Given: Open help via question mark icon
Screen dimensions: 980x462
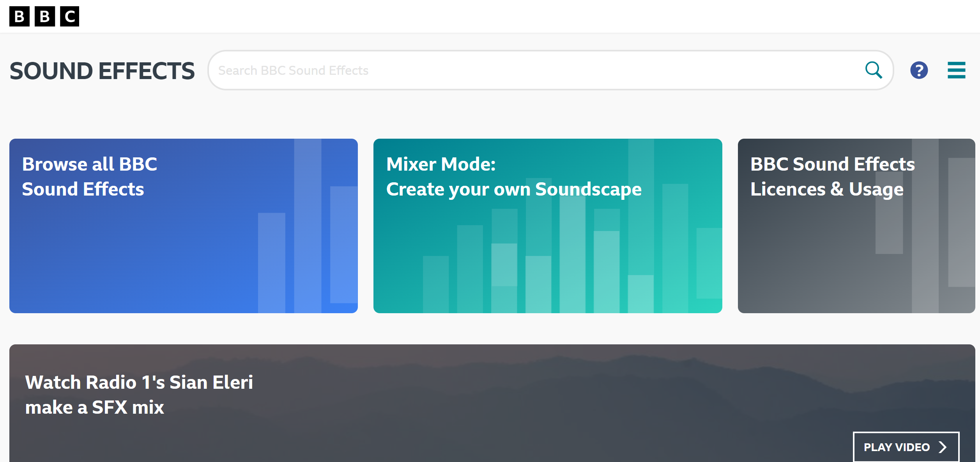Looking at the screenshot, I should pos(919,70).
